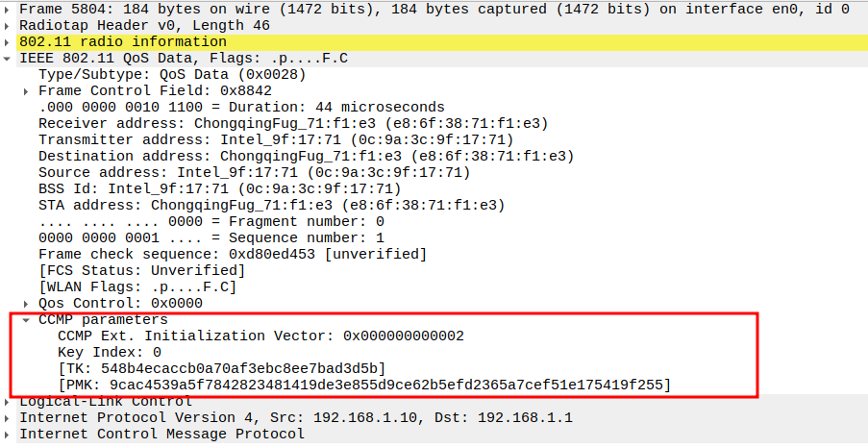Select the PMK key line
This screenshot has width=868, height=448.
point(363,386)
